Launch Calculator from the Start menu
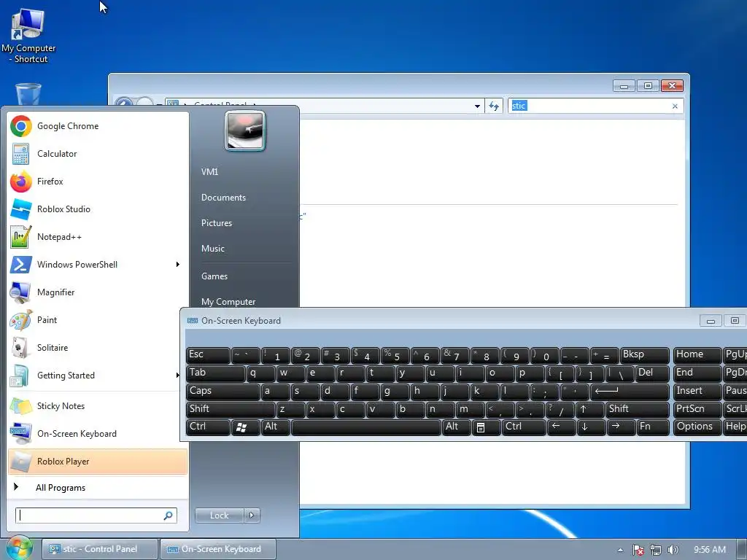 (98, 154)
